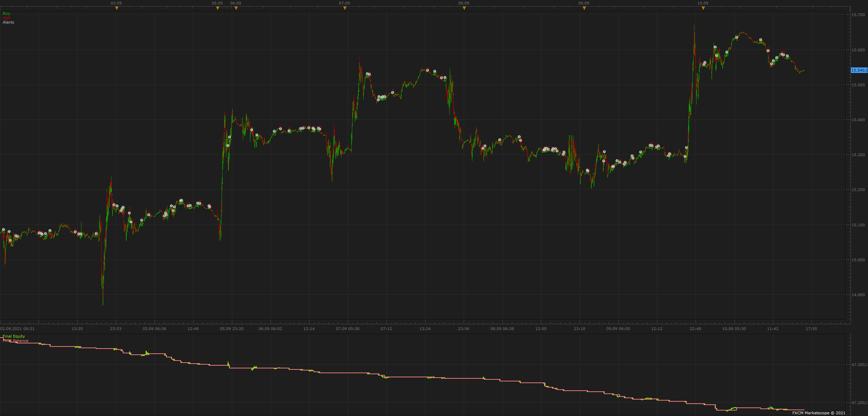Click the 47.200 equity axis label
Viewport: 868px width, 416px height.
click(x=859, y=403)
